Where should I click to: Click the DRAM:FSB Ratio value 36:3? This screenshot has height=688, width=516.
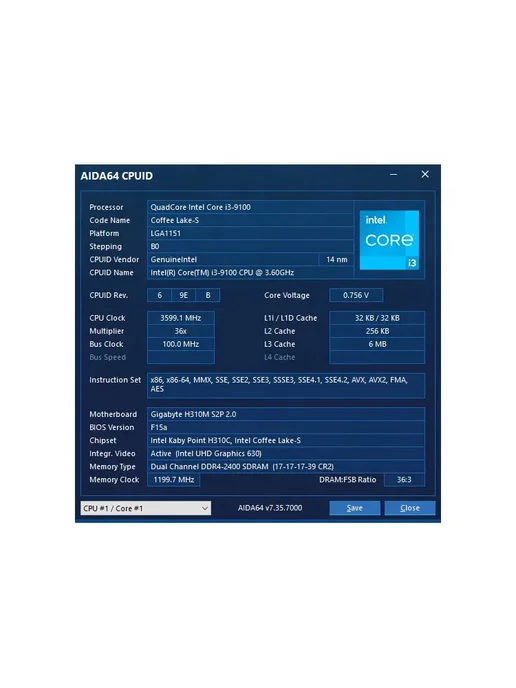[404, 480]
